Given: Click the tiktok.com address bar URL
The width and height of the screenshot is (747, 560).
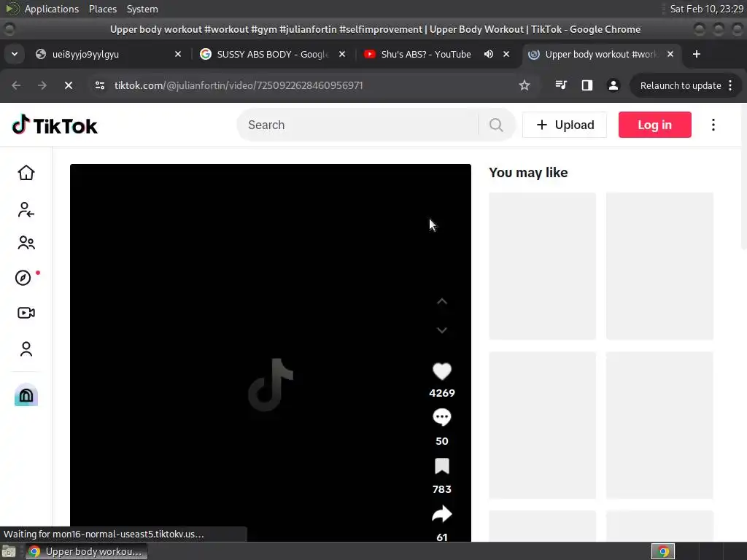Looking at the screenshot, I should (x=239, y=85).
